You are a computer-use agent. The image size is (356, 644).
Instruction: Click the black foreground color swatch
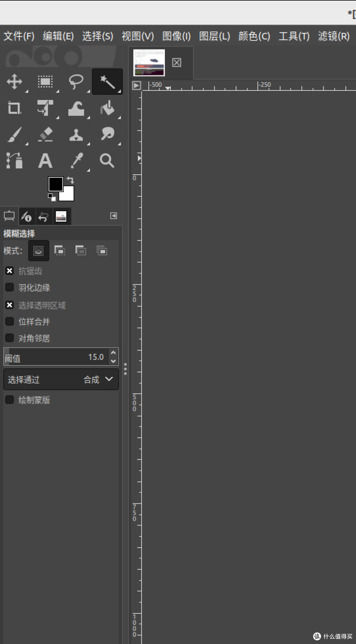pyautogui.click(x=55, y=184)
